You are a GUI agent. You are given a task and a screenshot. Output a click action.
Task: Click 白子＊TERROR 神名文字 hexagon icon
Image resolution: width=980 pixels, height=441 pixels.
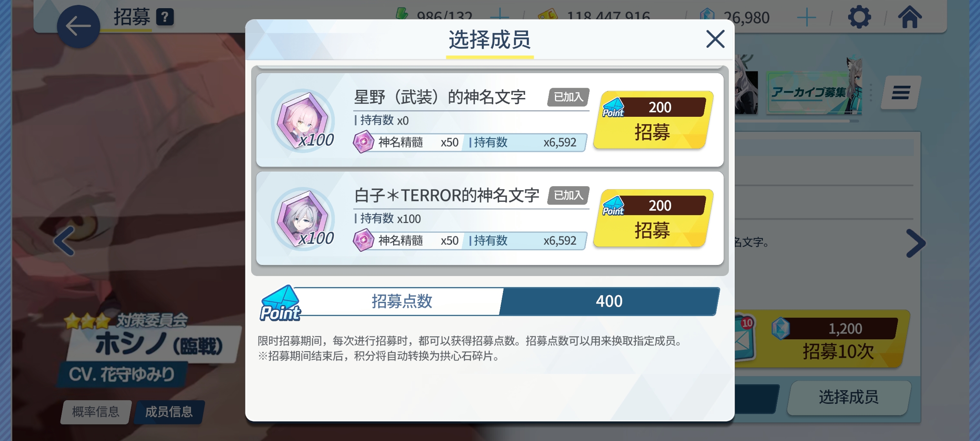[x=303, y=219]
